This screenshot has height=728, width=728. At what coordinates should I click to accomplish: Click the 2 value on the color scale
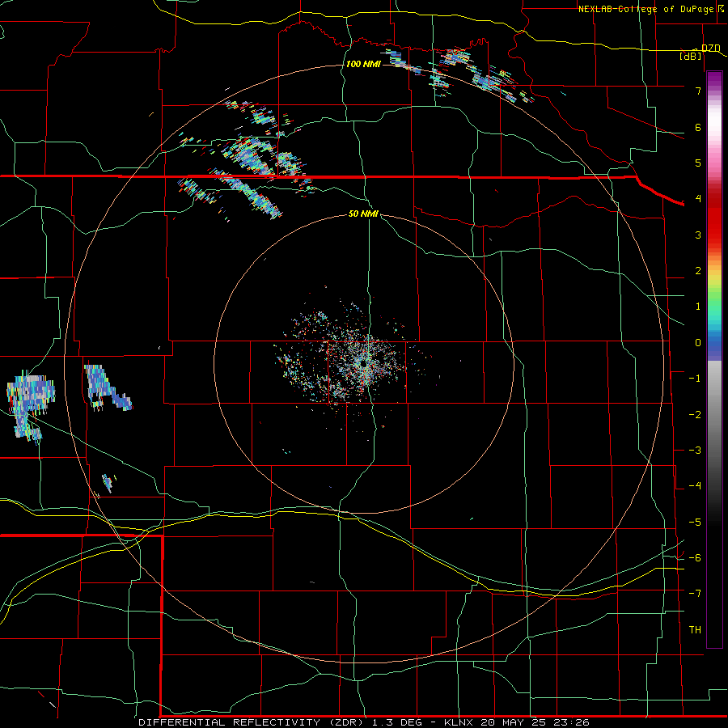click(697, 271)
